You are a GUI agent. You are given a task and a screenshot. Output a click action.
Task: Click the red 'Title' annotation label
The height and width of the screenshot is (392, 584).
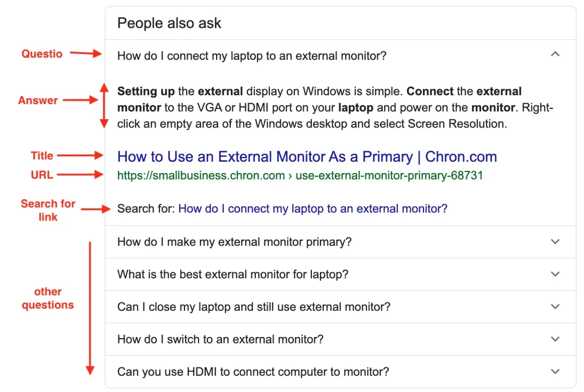42,156
